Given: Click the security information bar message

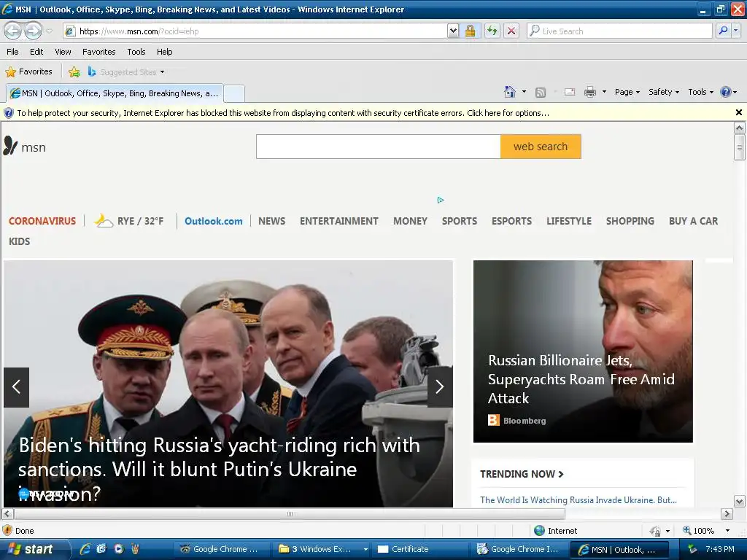Looking at the screenshot, I should [x=283, y=113].
